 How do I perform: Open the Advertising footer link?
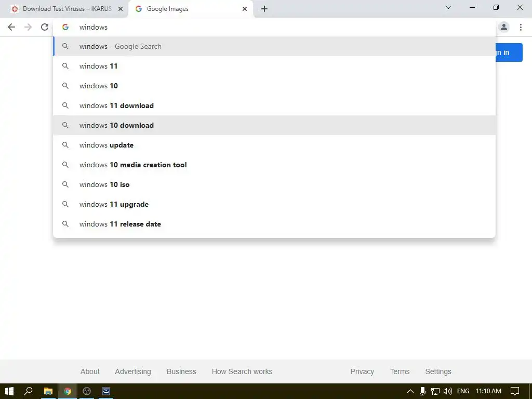click(x=133, y=371)
